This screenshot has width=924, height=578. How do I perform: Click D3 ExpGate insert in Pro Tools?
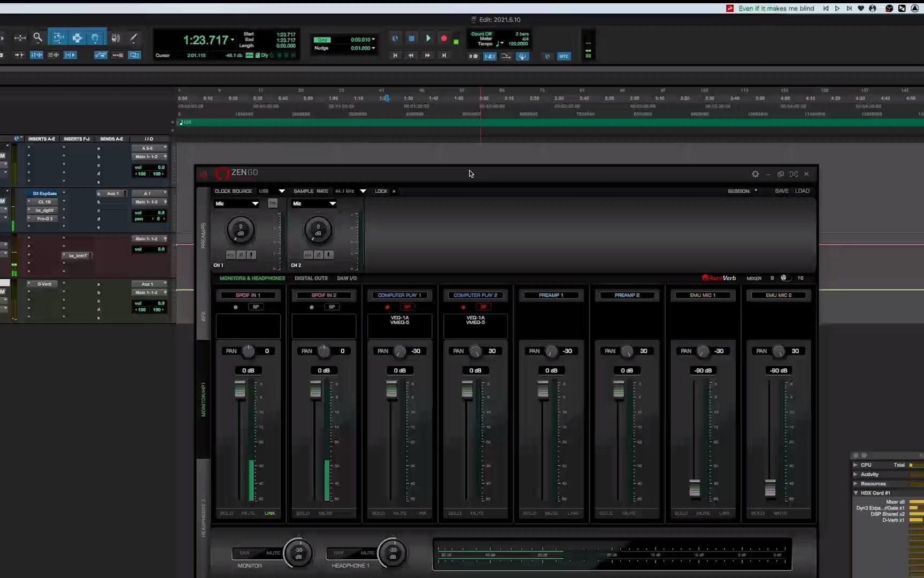pyautogui.click(x=45, y=194)
